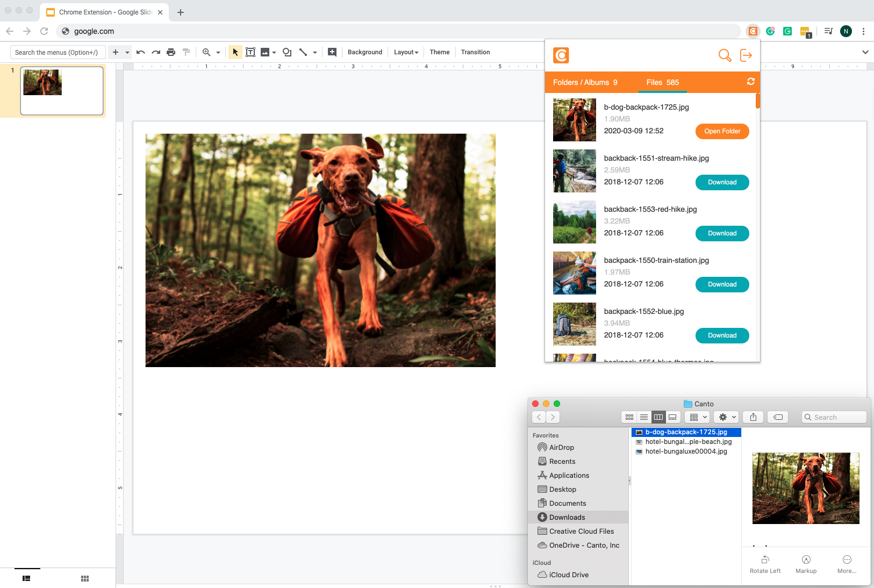Switch Finder to column view
874x588 pixels.
click(658, 417)
